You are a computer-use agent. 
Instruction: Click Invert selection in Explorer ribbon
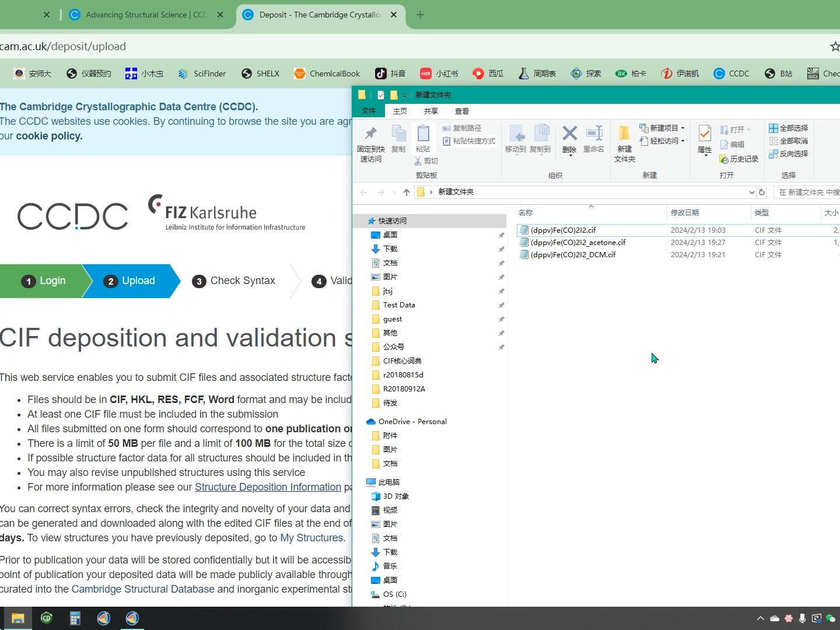pos(788,153)
